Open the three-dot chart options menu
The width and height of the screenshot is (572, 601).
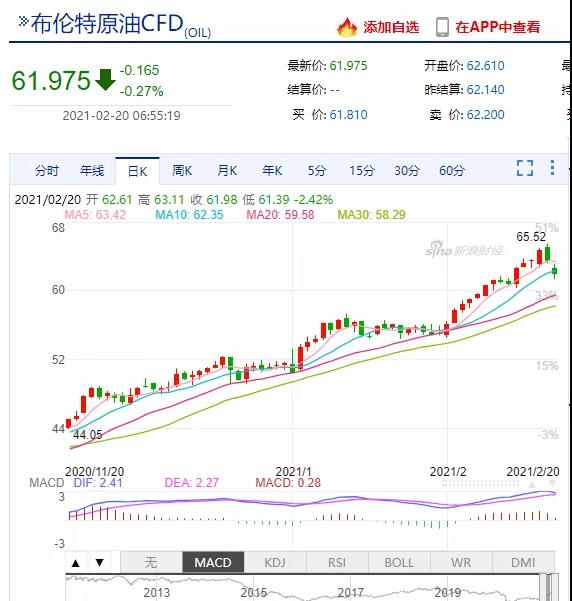(552, 168)
